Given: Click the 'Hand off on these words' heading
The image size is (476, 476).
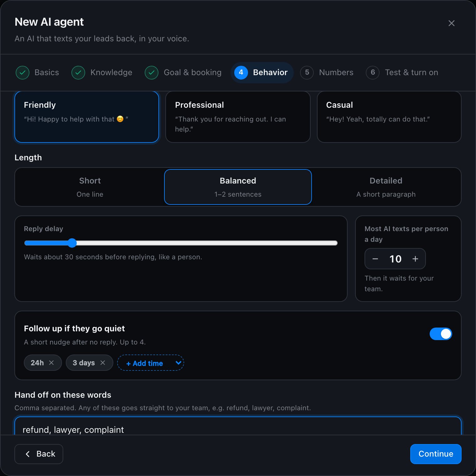Looking at the screenshot, I should [x=63, y=395].
